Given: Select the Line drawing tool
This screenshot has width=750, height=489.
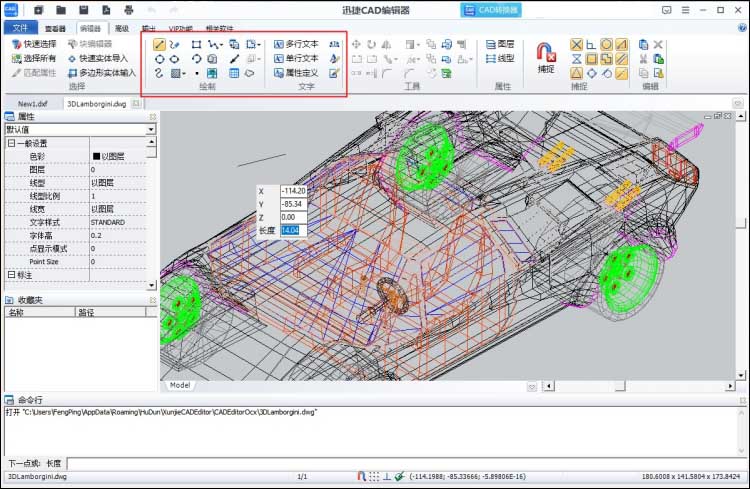Looking at the screenshot, I should (x=159, y=44).
